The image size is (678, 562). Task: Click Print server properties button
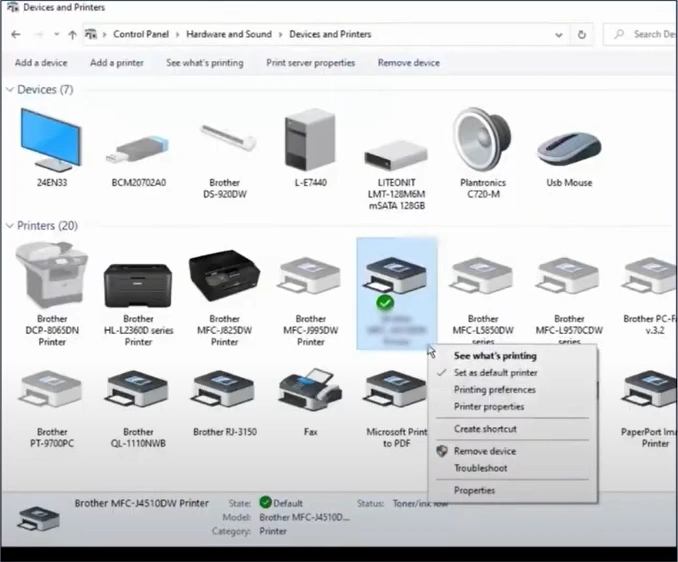(310, 63)
